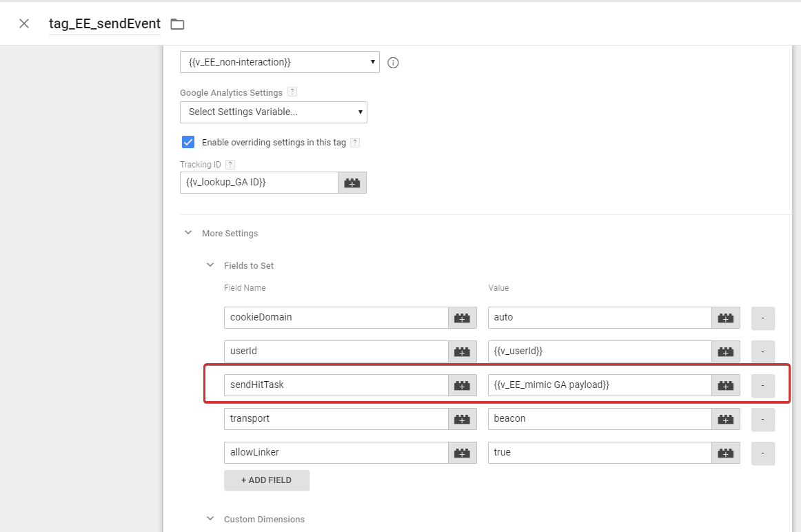Open variable picker for sendHitTask value
The width and height of the screenshot is (801, 532).
[725, 385]
